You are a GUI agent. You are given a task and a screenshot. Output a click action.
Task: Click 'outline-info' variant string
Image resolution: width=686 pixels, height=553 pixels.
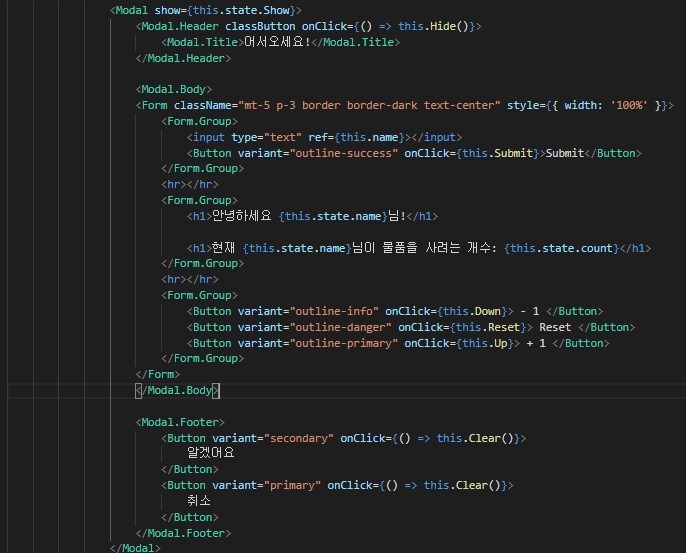point(334,312)
